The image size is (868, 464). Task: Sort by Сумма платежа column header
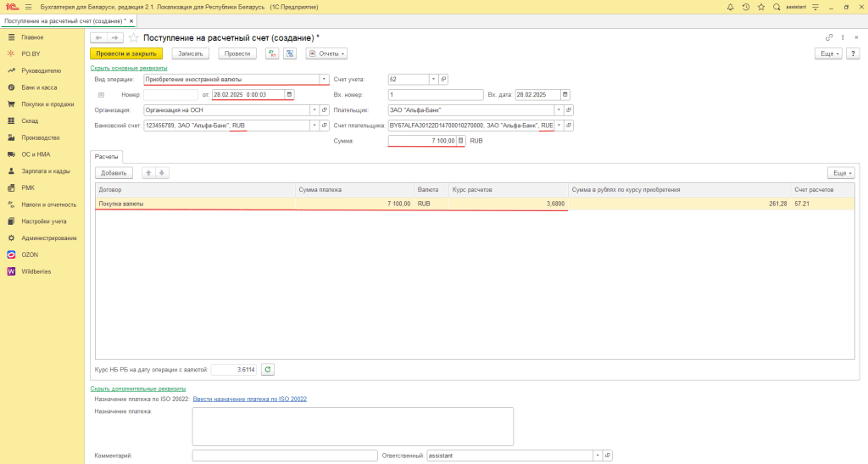354,190
